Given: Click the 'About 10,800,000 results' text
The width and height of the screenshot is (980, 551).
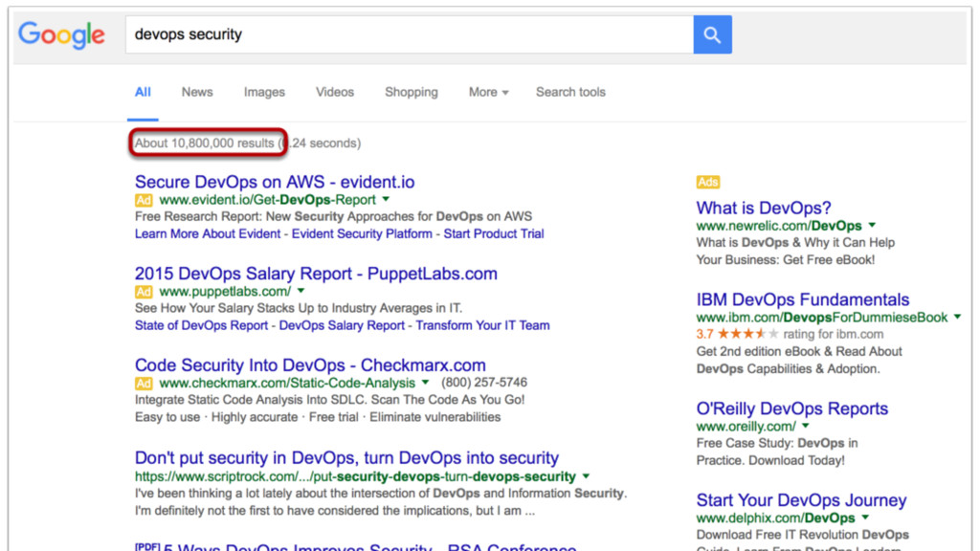Looking at the screenshot, I should point(205,143).
